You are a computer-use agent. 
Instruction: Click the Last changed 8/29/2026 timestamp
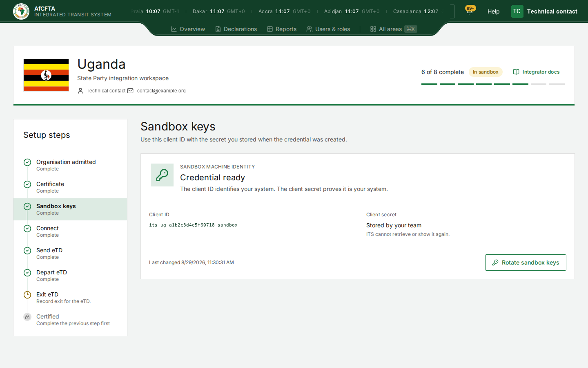pos(192,263)
